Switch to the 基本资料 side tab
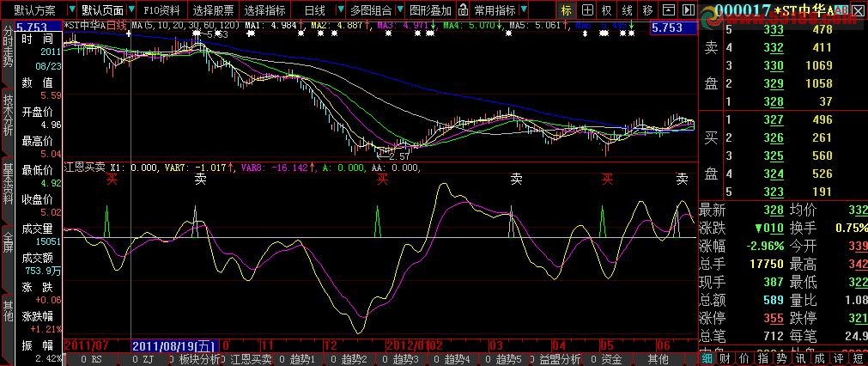The width and height of the screenshot is (868, 366). coord(8,185)
